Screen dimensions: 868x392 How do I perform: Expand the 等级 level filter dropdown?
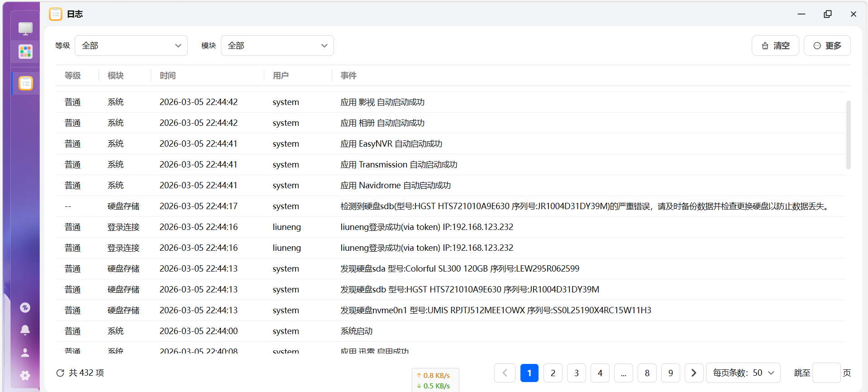[x=131, y=46]
